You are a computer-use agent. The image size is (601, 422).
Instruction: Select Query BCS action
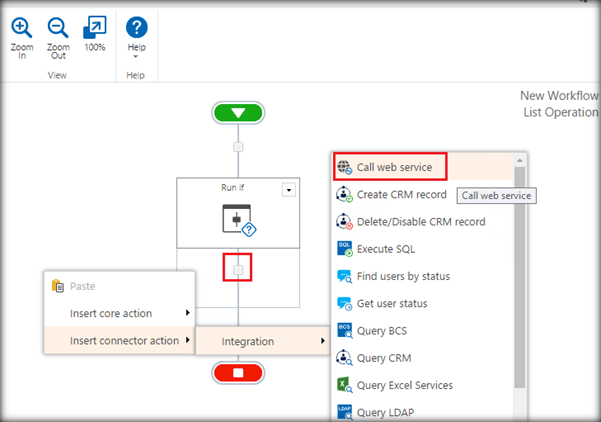coord(423,331)
